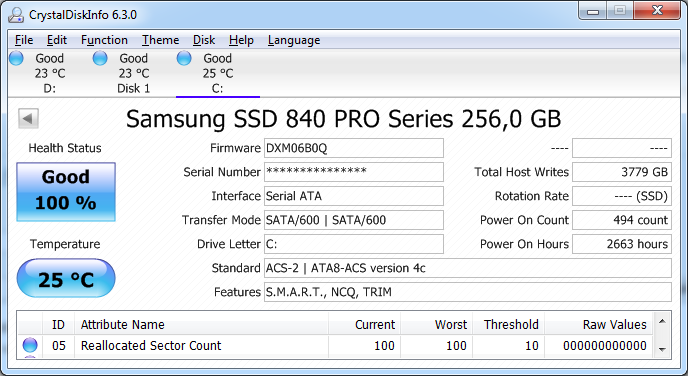The image size is (688, 376).
Task: Switch to the D: disk tab
Action: click(50, 73)
